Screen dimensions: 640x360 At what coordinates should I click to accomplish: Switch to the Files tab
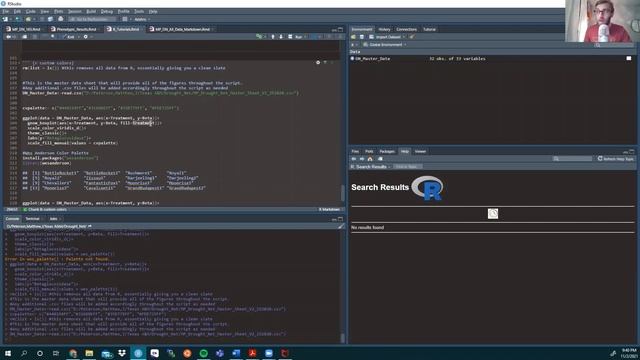[355, 151]
